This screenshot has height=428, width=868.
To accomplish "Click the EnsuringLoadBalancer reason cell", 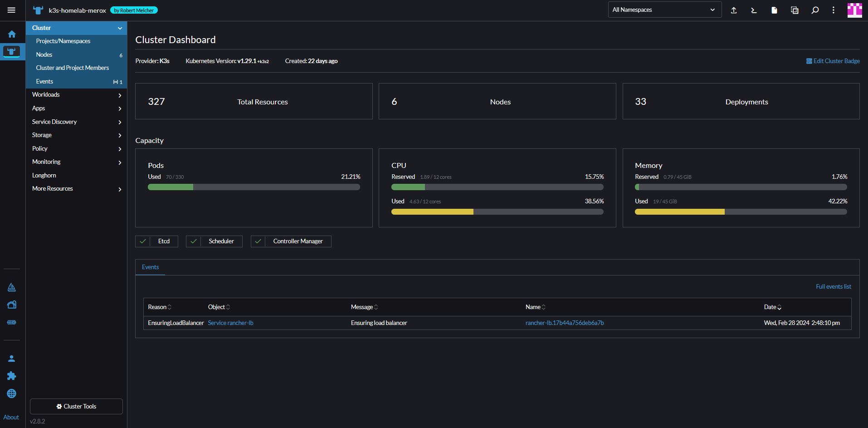I will [x=176, y=323].
